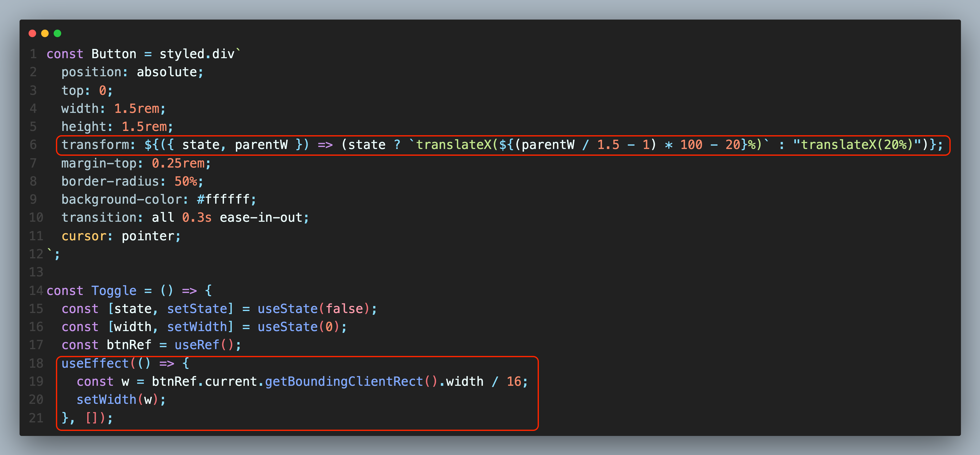
Task: Click the yellow minimize window dot
Action: pos(45,33)
